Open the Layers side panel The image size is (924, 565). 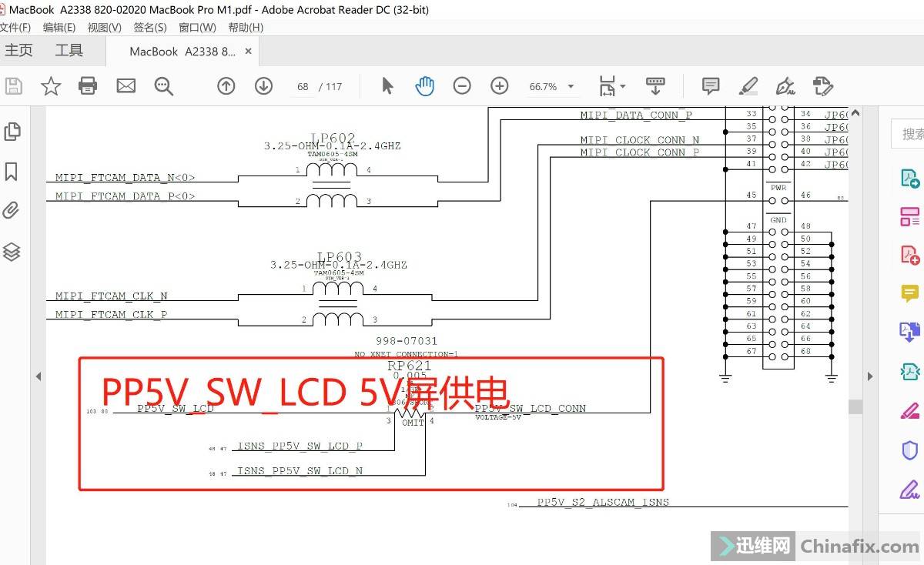[12, 252]
